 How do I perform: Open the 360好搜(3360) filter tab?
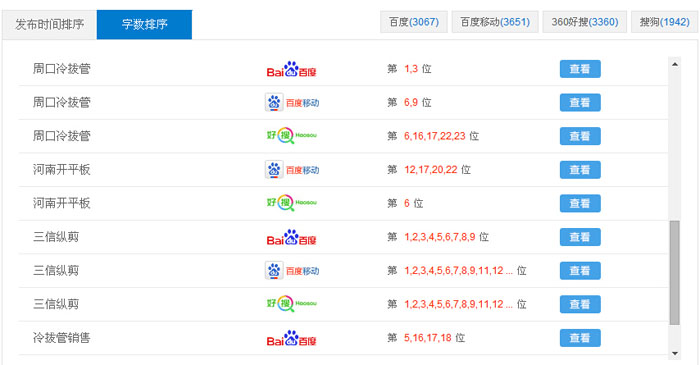(585, 22)
